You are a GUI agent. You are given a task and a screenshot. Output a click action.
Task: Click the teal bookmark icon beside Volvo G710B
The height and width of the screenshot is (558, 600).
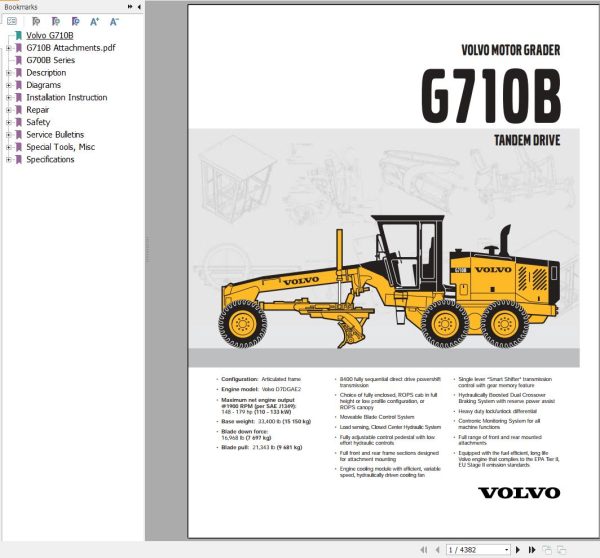click(x=18, y=35)
